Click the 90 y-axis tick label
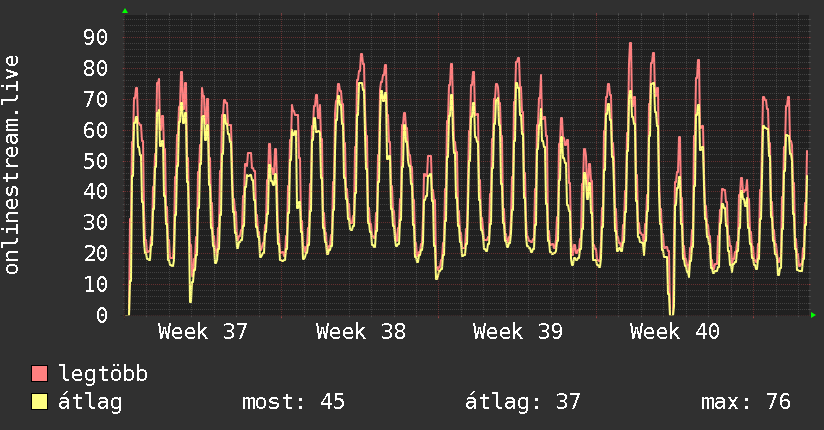 click(96, 37)
